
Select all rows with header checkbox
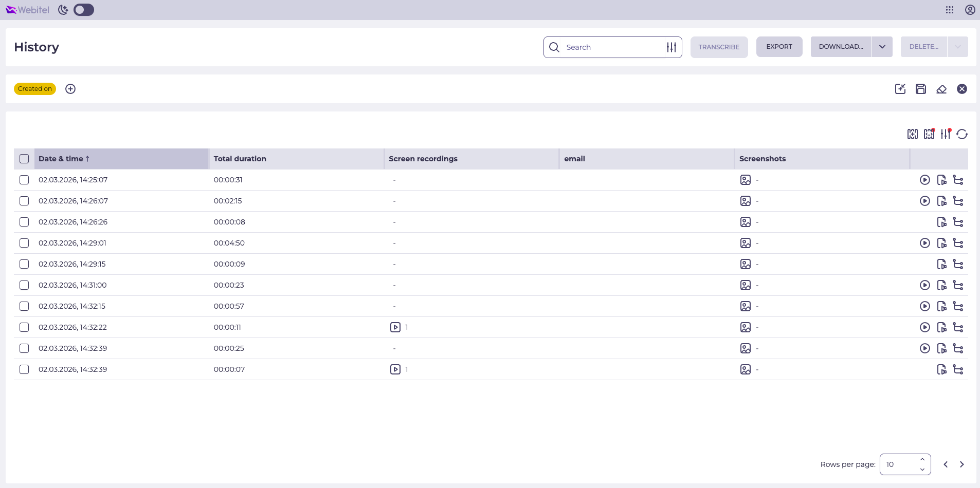click(x=24, y=159)
